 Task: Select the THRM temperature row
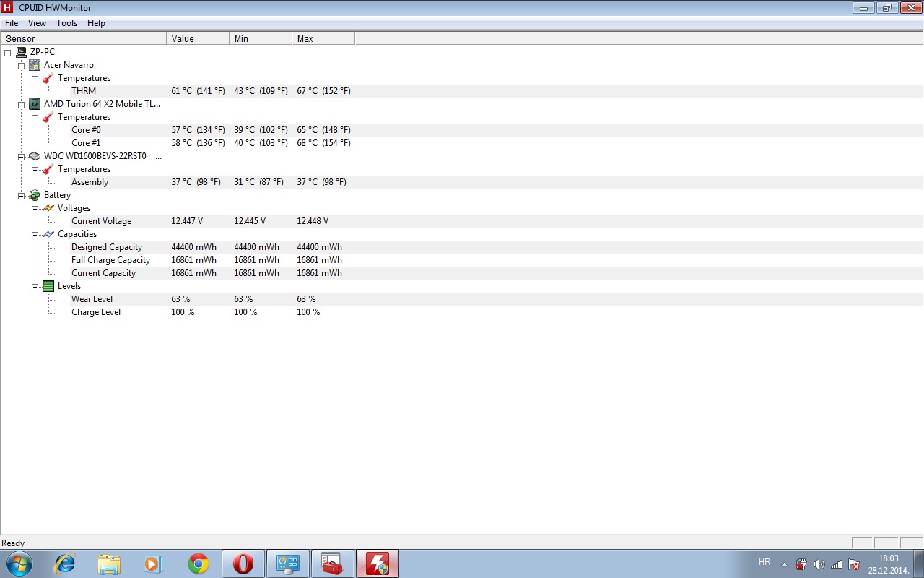click(x=462, y=91)
